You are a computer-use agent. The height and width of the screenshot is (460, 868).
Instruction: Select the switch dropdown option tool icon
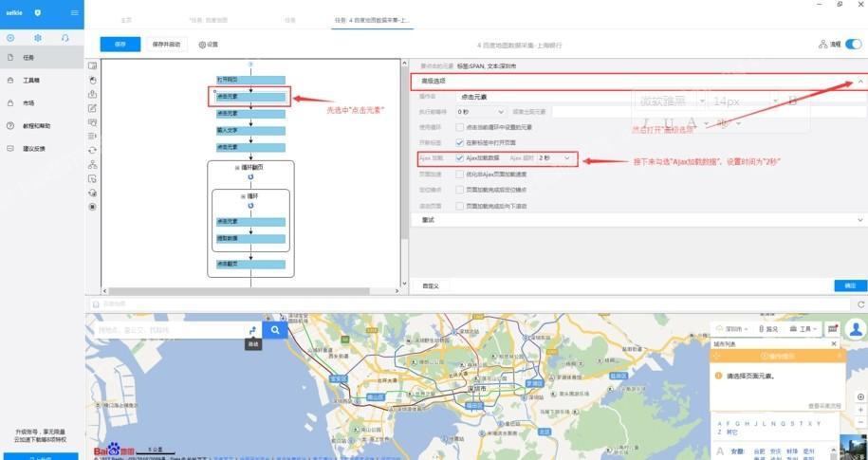click(x=92, y=136)
